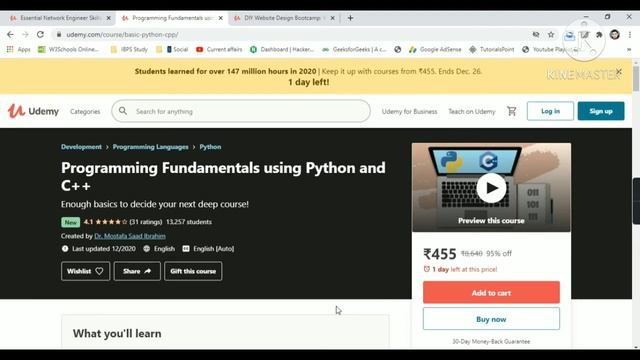This screenshot has height=360, width=640.
Task: Click into the Search for anything field
Action: point(241,111)
